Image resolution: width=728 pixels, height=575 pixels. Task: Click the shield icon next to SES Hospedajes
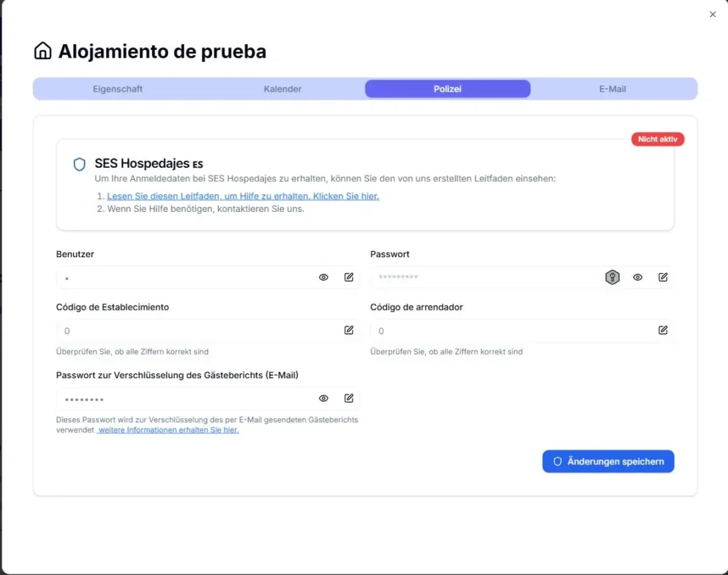[78, 164]
